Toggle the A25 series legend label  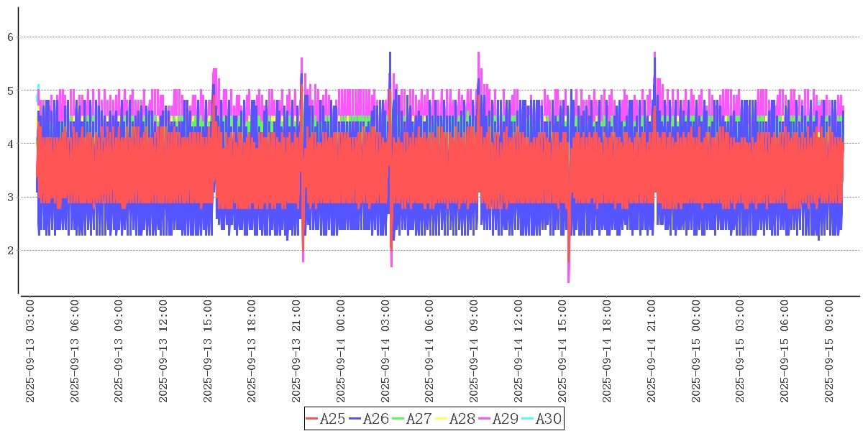tap(332, 419)
